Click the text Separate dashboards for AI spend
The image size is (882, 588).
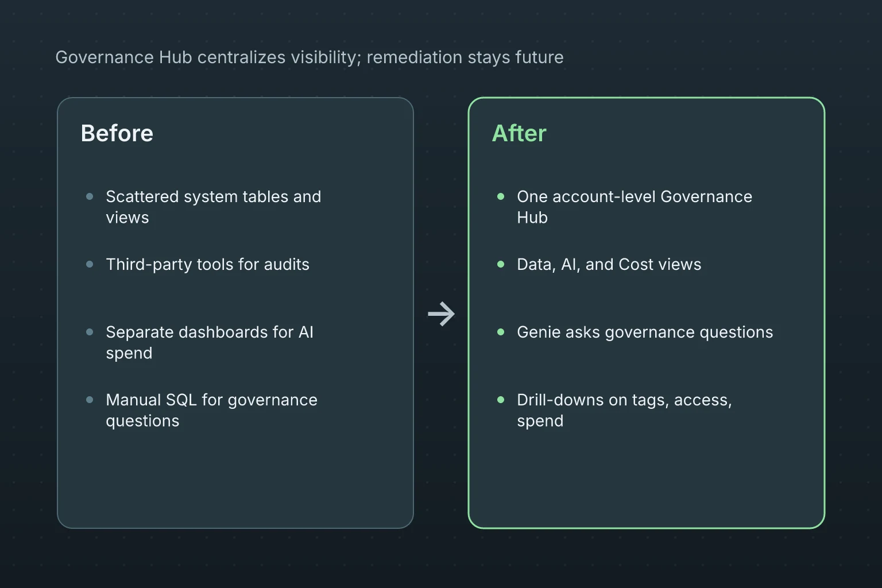click(x=210, y=342)
